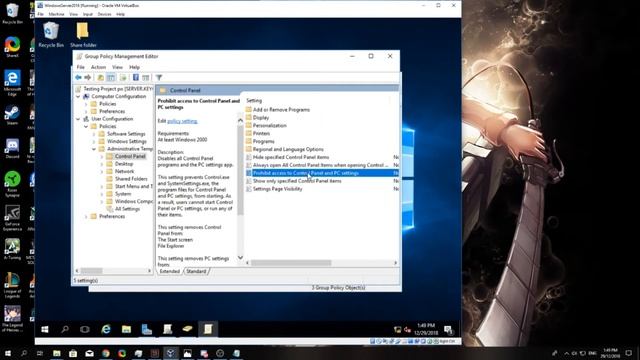640x360 pixels.
Task: Open Task View in guest taskbar
Action: point(85,329)
